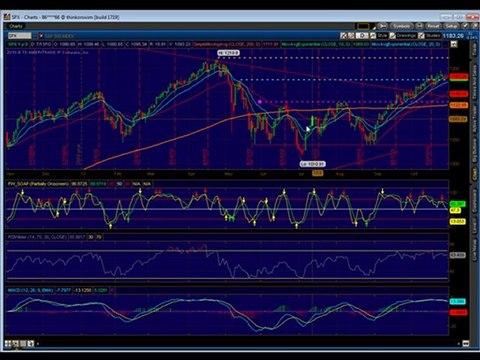
Task: Click the red flag icon next to symbol
Action: point(40,35)
